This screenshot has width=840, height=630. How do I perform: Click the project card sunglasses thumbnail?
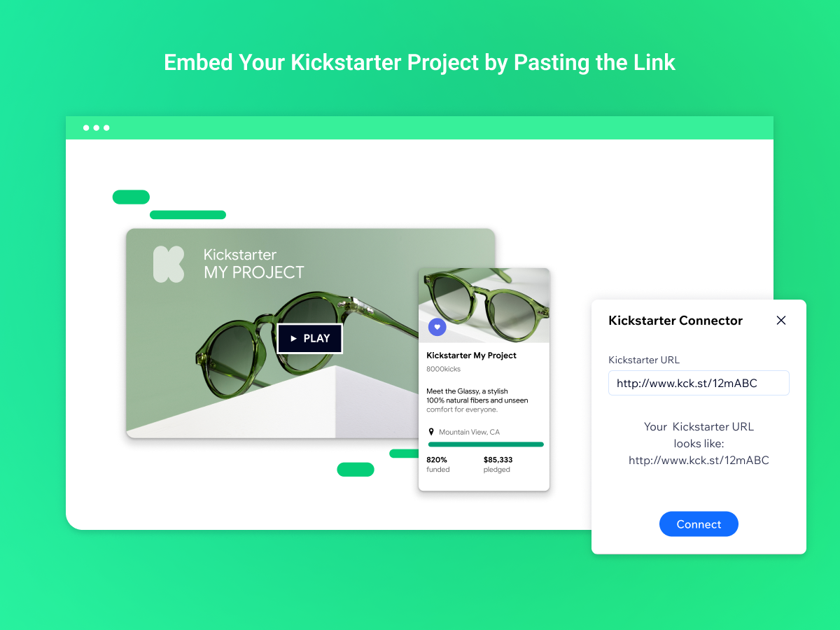pos(484,305)
